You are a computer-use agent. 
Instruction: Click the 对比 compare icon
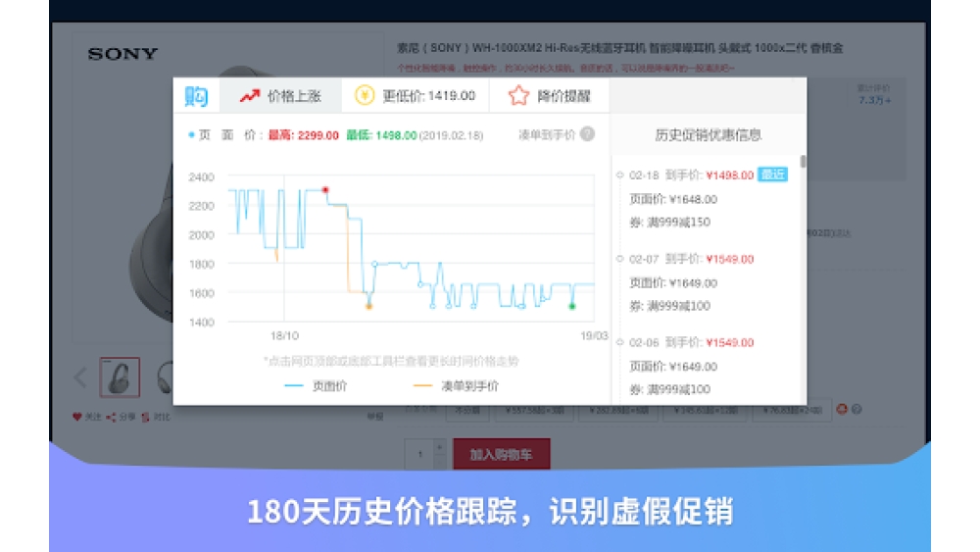[145, 417]
